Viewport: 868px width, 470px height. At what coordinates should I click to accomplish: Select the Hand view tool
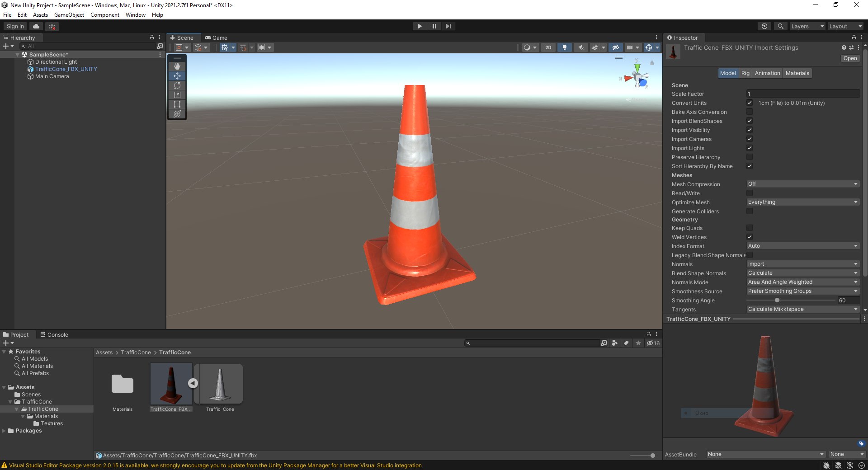coord(177,66)
